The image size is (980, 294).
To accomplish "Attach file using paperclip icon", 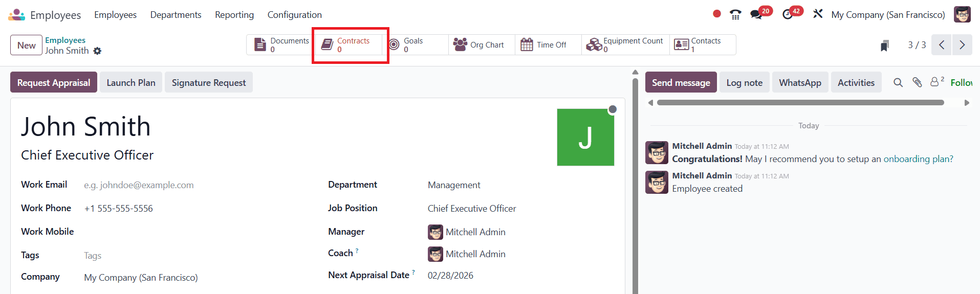I will 917,82.
